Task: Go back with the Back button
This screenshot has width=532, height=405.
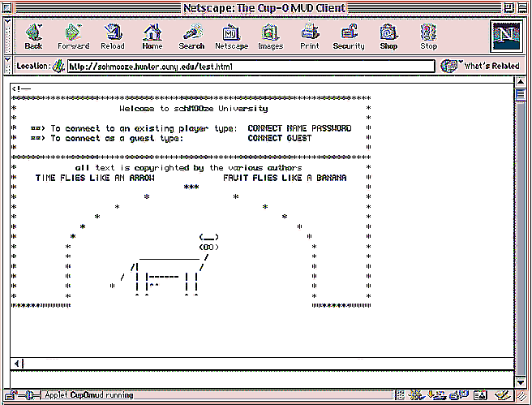Action: pyautogui.click(x=33, y=37)
